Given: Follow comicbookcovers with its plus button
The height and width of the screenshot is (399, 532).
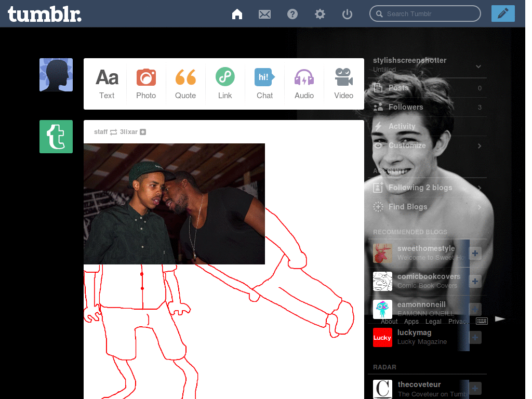Looking at the screenshot, I should pyautogui.click(x=474, y=281).
